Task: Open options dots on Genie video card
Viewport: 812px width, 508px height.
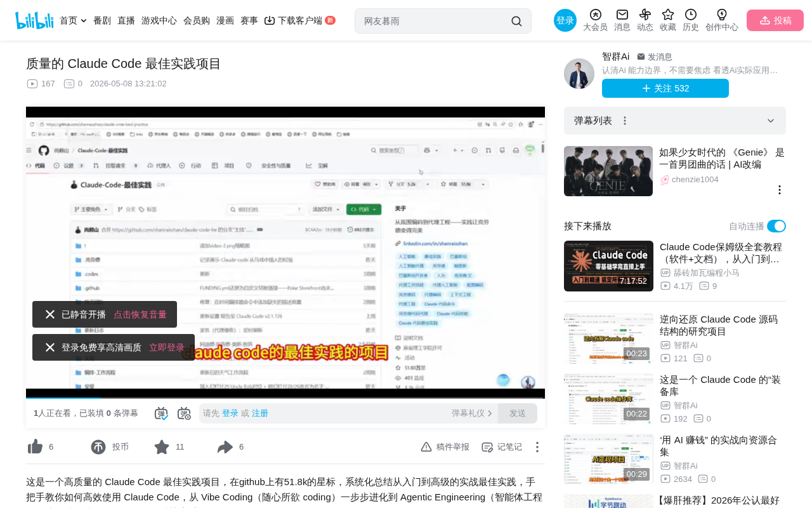Action: (x=780, y=190)
